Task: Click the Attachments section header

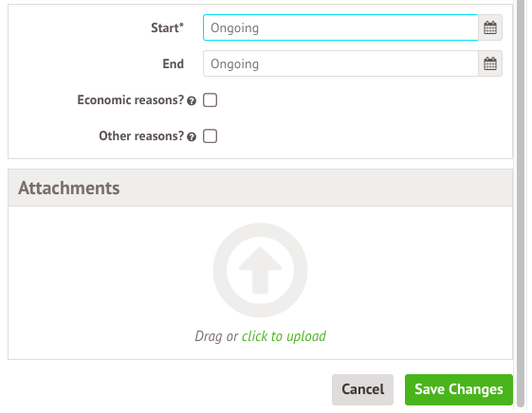Action: (260, 188)
